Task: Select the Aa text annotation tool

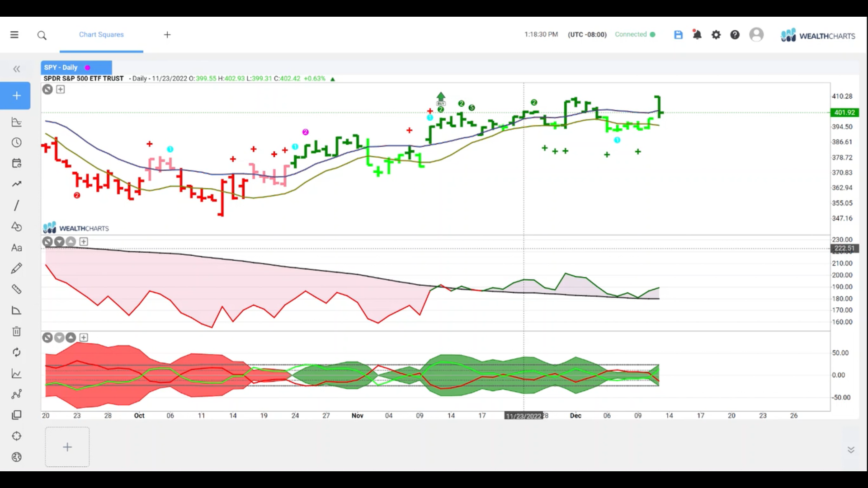Action: pyautogui.click(x=17, y=248)
